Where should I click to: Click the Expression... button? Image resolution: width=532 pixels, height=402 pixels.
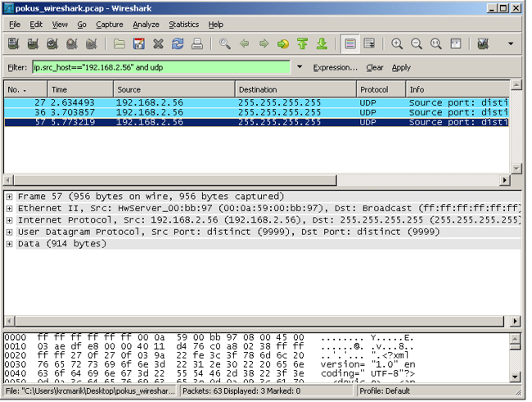click(x=336, y=68)
